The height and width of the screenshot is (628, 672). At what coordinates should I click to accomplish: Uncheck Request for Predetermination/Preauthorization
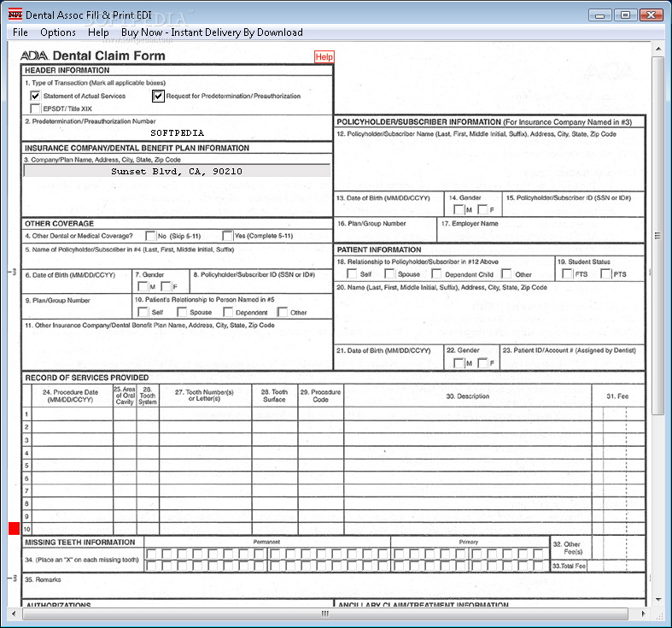pyautogui.click(x=158, y=96)
